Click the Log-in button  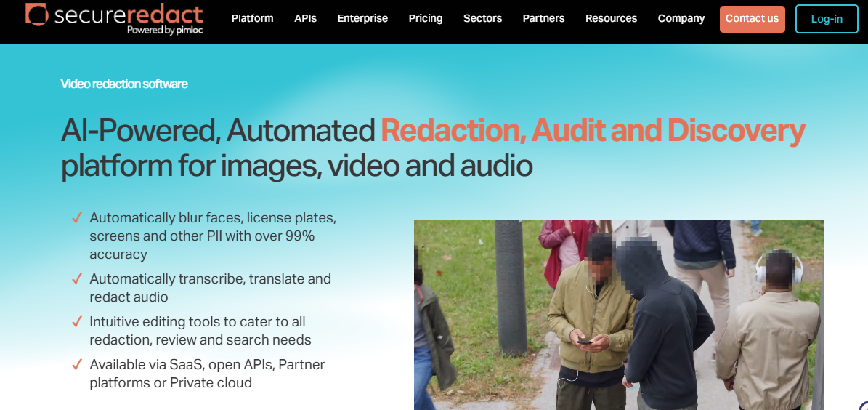pyautogui.click(x=827, y=19)
